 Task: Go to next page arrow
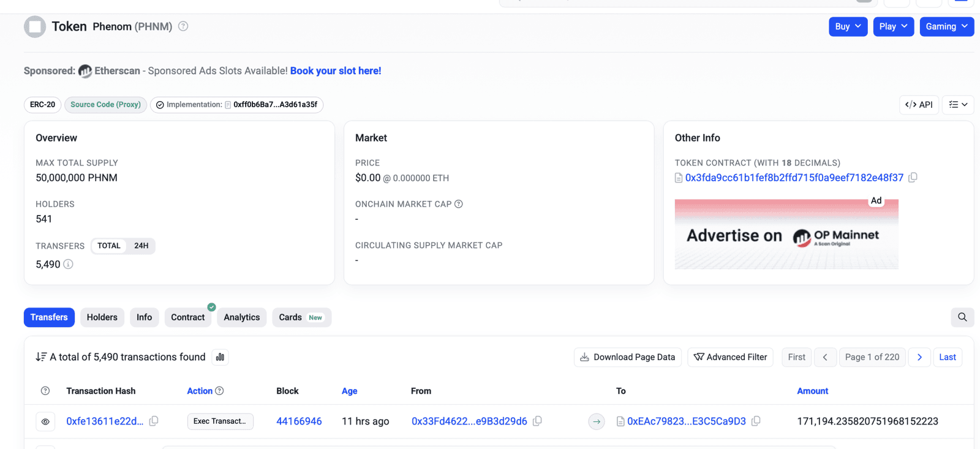point(919,357)
